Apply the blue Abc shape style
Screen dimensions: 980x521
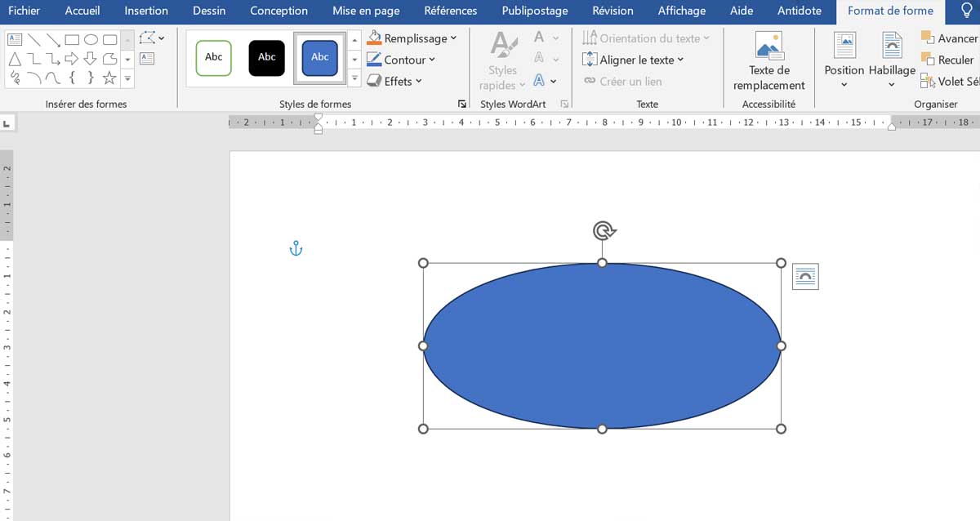[x=319, y=57]
